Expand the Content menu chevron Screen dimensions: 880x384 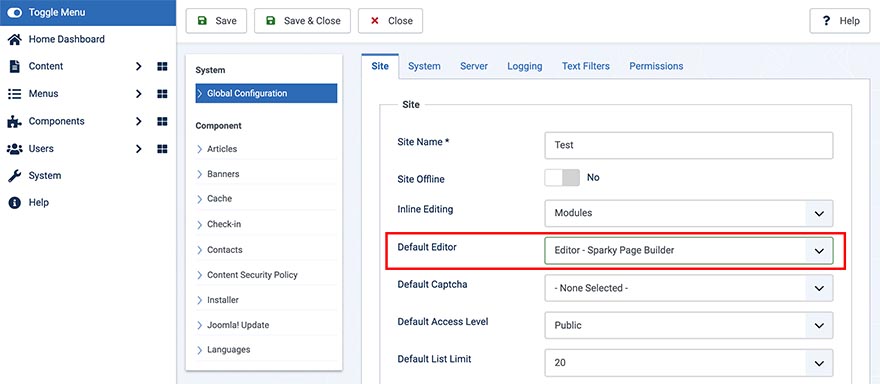click(x=139, y=66)
